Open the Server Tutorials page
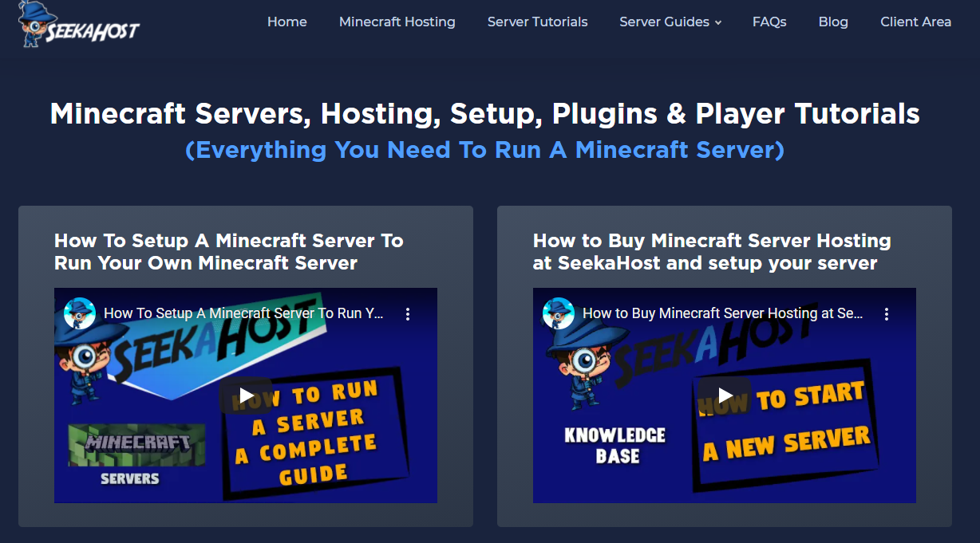This screenshot has width=980, height=543. point(536,22)
